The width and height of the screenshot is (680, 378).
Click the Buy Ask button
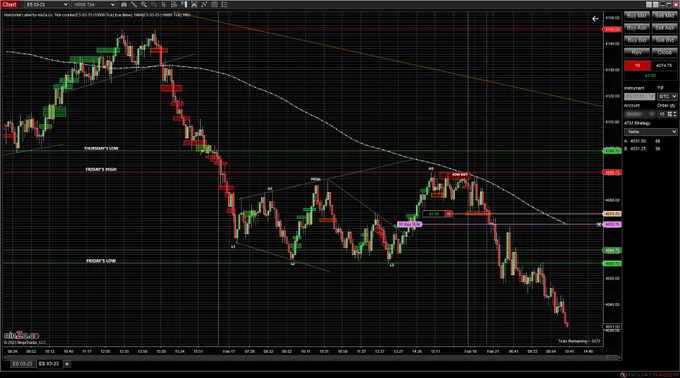[637, 28]
